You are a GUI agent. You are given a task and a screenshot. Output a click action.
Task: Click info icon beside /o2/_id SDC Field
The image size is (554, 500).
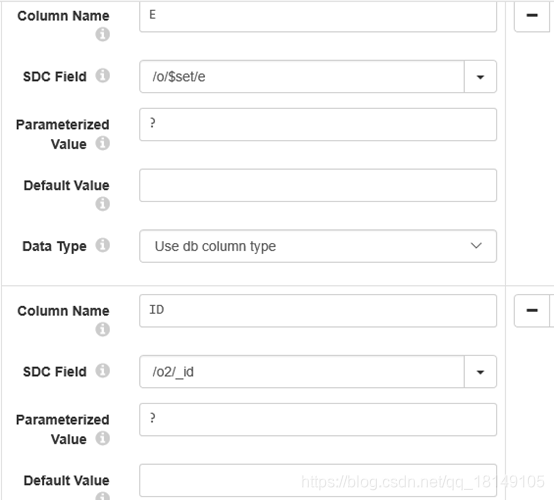click(102, 370)
